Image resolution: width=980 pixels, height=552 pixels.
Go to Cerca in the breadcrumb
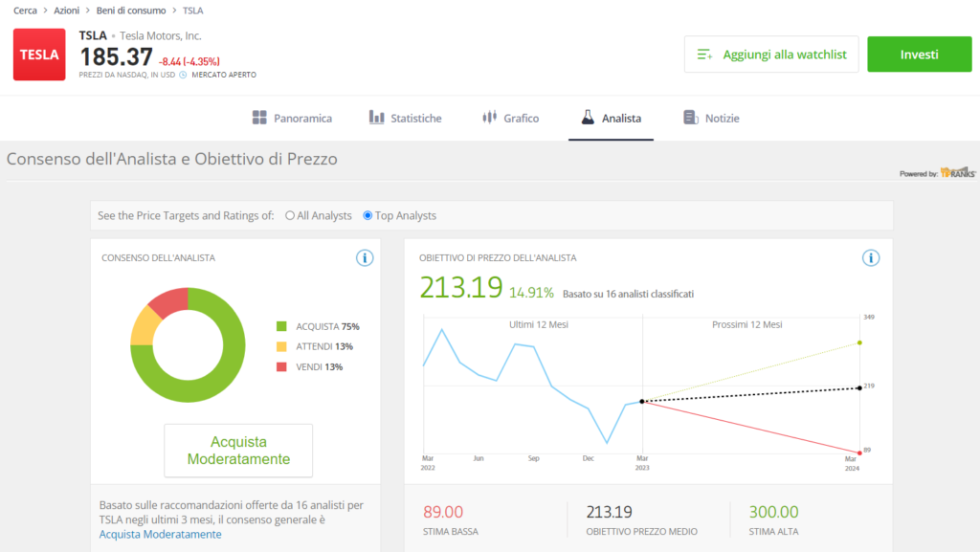coord(25,11)
